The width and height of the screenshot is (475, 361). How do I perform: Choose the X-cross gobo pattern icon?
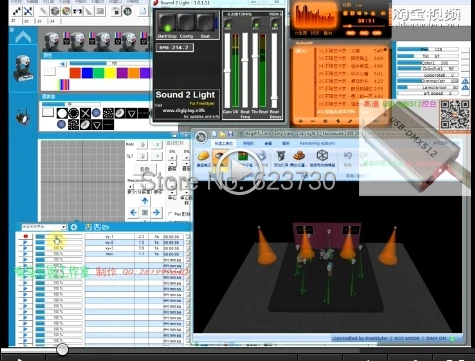coord(85,113)
